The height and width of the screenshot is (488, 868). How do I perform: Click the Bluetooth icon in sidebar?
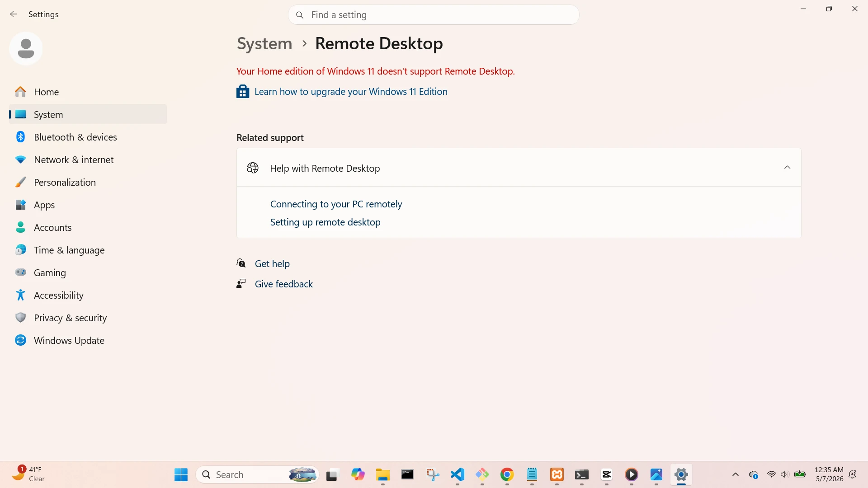point(20,137)
